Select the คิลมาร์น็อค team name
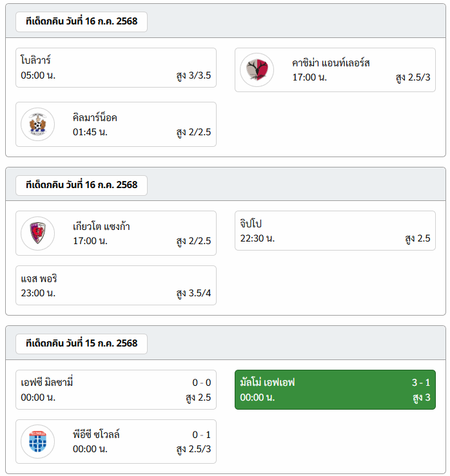 point(95,117)
